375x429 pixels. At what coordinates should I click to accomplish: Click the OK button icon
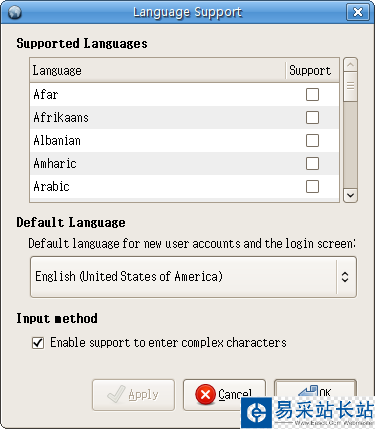point(308,391)
